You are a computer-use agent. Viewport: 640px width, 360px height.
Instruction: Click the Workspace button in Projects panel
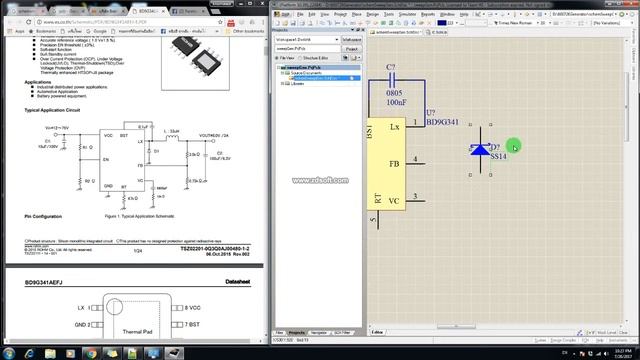[351, 40]
